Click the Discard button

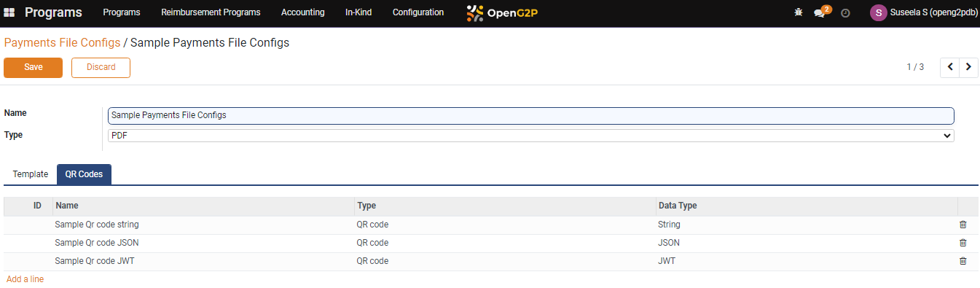click(101, 67)
